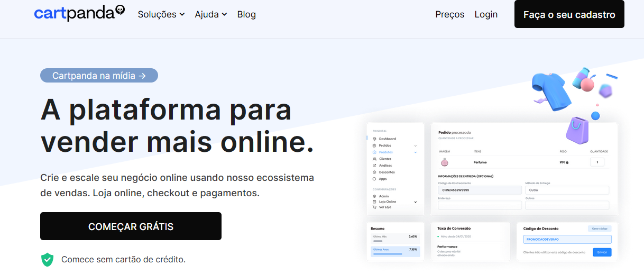Click the 'Comece sem cartão de crédito.' text
This screenshot has height=274, width=644.
[x=123, y=260]
